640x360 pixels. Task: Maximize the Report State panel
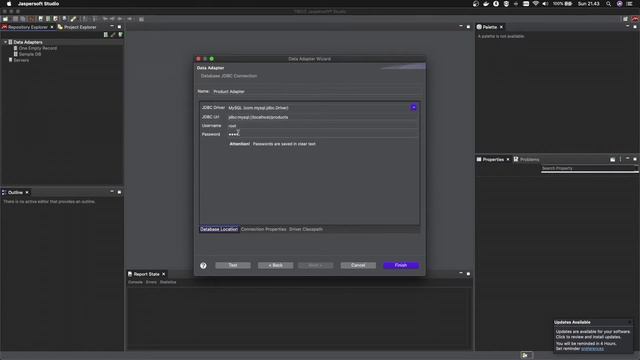(468, 273)
